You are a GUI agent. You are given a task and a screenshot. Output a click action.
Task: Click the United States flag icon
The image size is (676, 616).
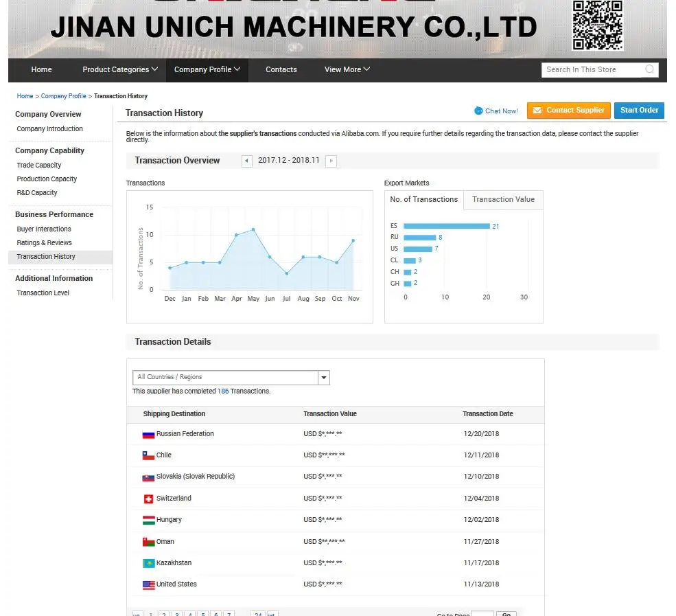pos(148,585)
